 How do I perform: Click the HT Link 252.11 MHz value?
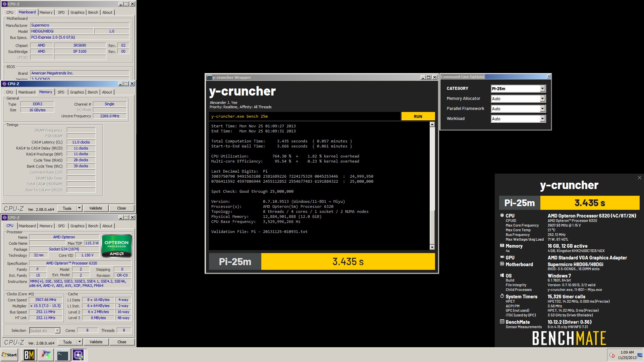pyautogui.click(x=46, y=318)
